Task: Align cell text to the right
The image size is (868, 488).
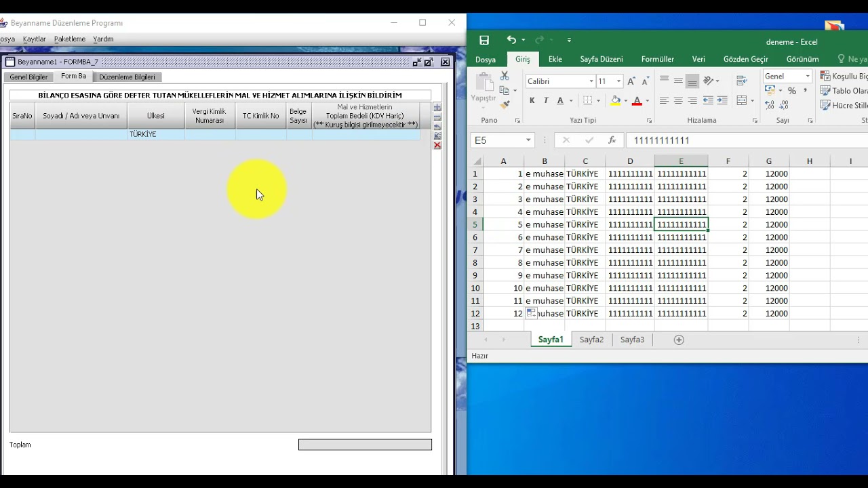Action: (692, 101)
